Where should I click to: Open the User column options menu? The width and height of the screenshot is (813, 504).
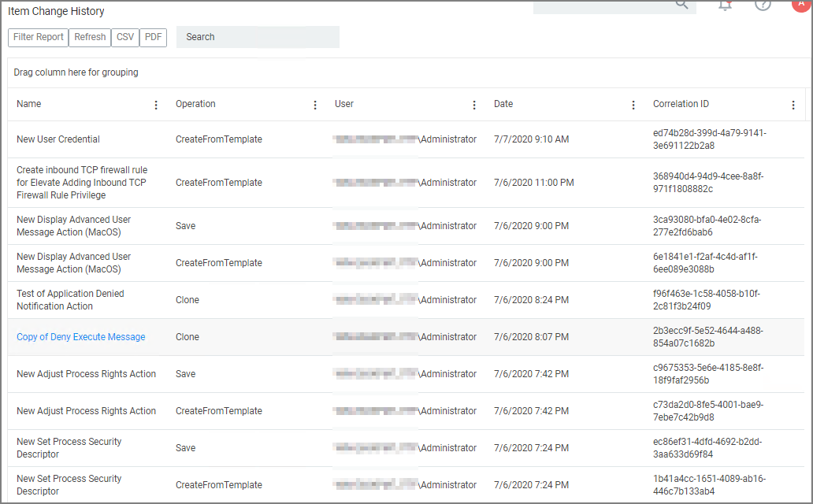point(474,106)
